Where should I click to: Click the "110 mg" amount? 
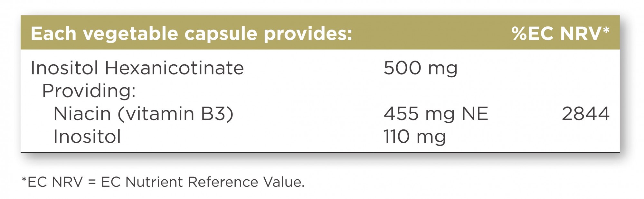tap(414, 137)
